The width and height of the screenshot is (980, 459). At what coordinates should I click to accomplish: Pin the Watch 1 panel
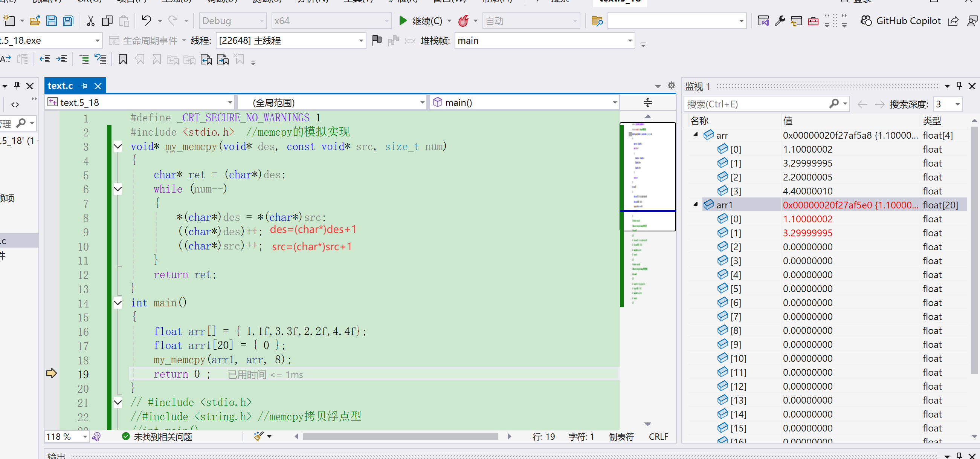pyautogui.click(x=959, y=86)
